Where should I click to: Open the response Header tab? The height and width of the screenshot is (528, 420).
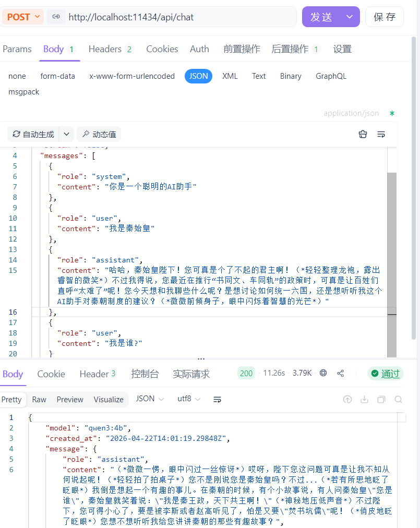point(98,374)
